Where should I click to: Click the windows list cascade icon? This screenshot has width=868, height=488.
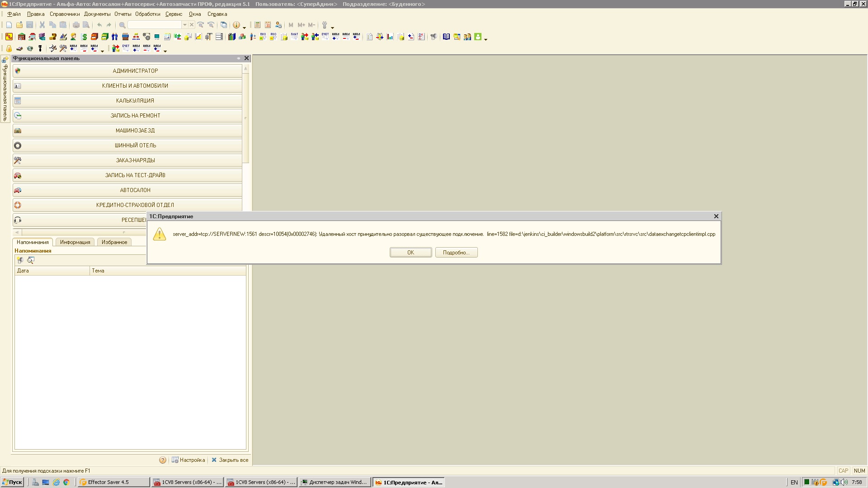(x=224, y=25)
